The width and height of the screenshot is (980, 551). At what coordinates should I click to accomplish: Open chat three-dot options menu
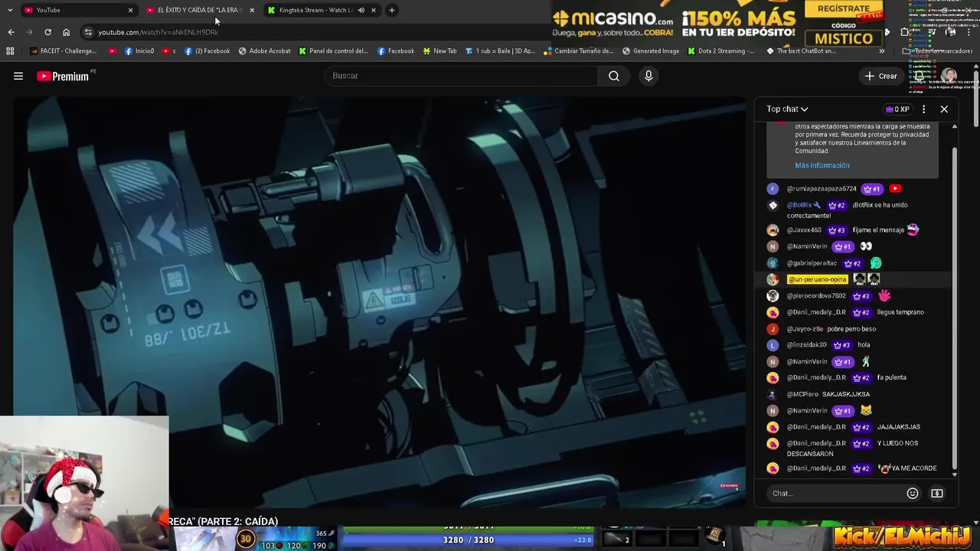(x=923, y=109)
